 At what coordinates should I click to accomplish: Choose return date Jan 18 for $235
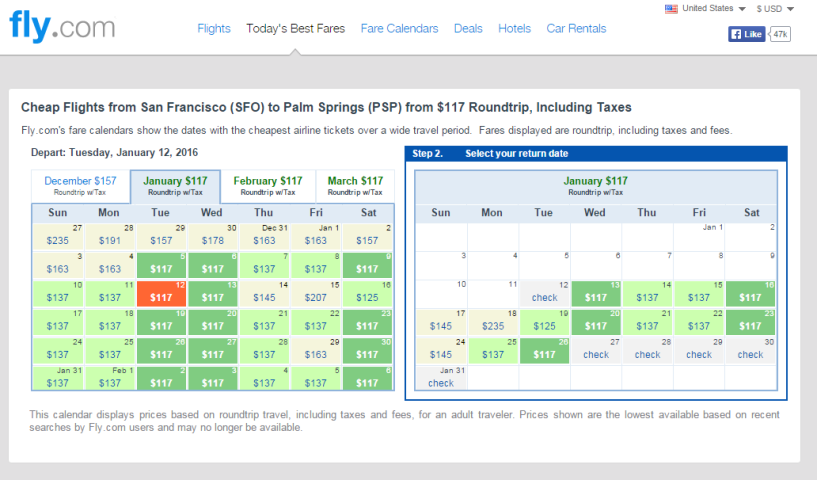[x=493, y=322]
